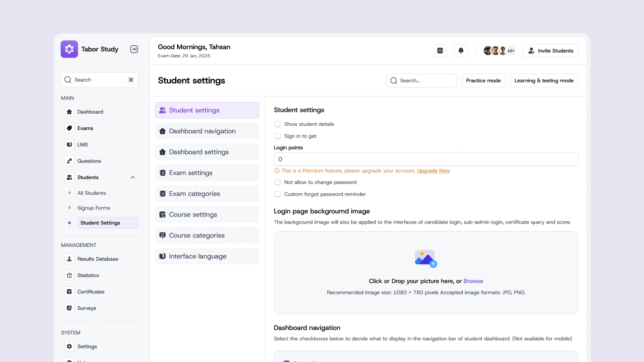Click the Course settings icon in settings menu

162,215
